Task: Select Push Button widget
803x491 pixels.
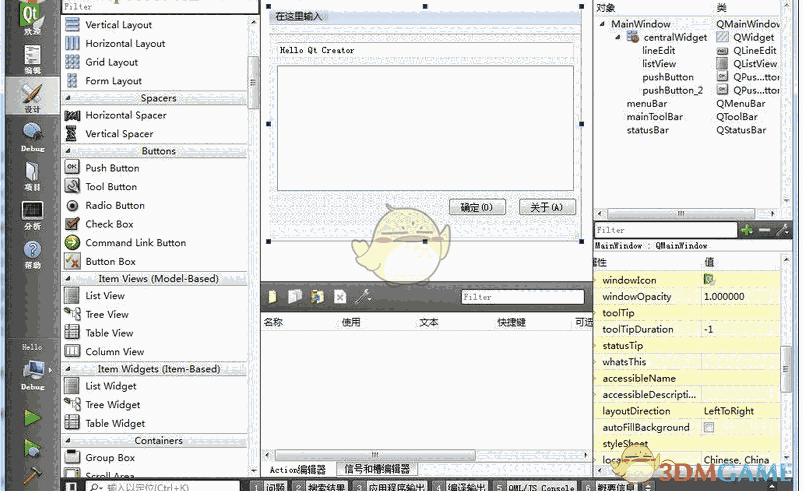Action: [x=112, y=168]
